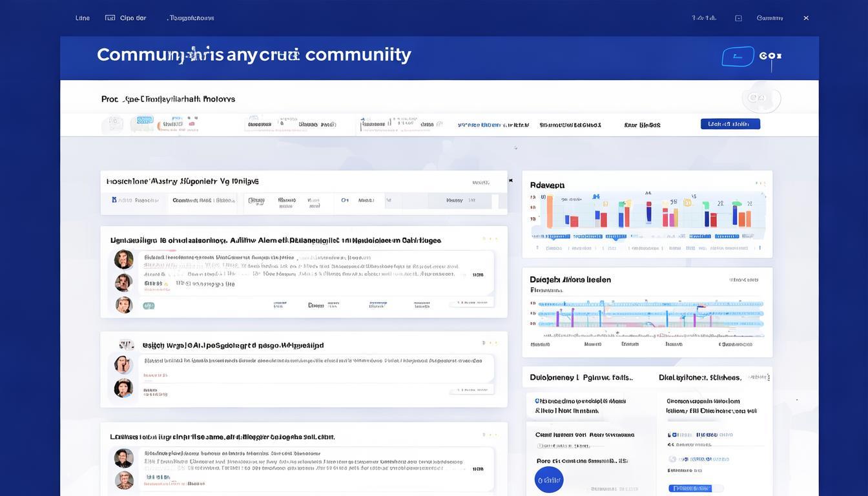Open the Community item in the top bar

pos(770,18)
